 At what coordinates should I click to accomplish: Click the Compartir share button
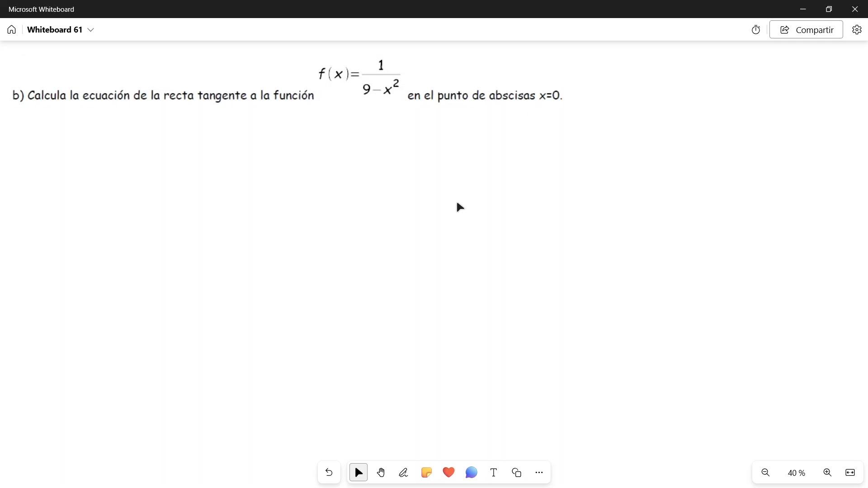pyautogui.click(x=806, y=30)
